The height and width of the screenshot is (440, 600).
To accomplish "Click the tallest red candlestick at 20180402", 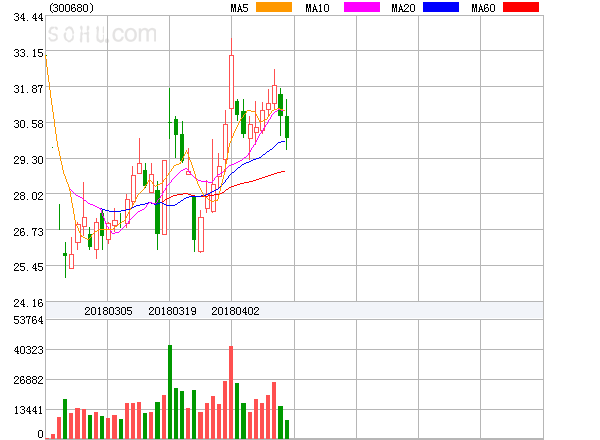I will pyautogui.click(x=231, y=81).
